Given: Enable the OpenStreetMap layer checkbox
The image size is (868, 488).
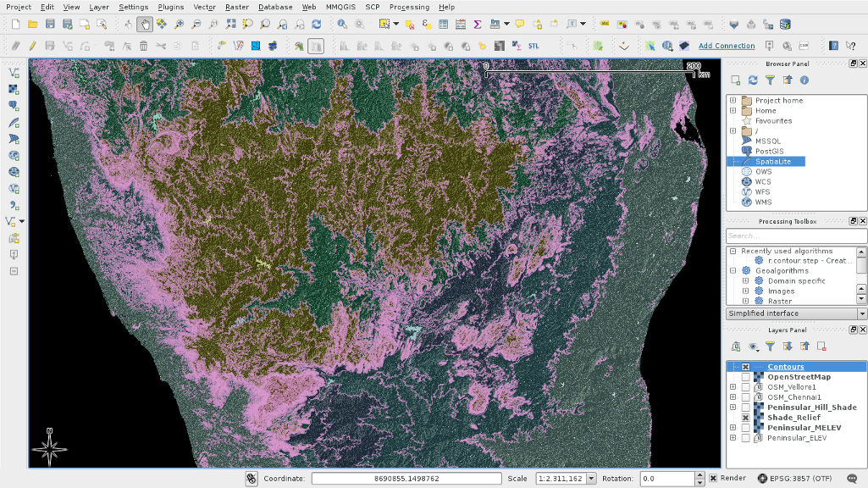Looking at the screenshot, I should tap(745, 377).
